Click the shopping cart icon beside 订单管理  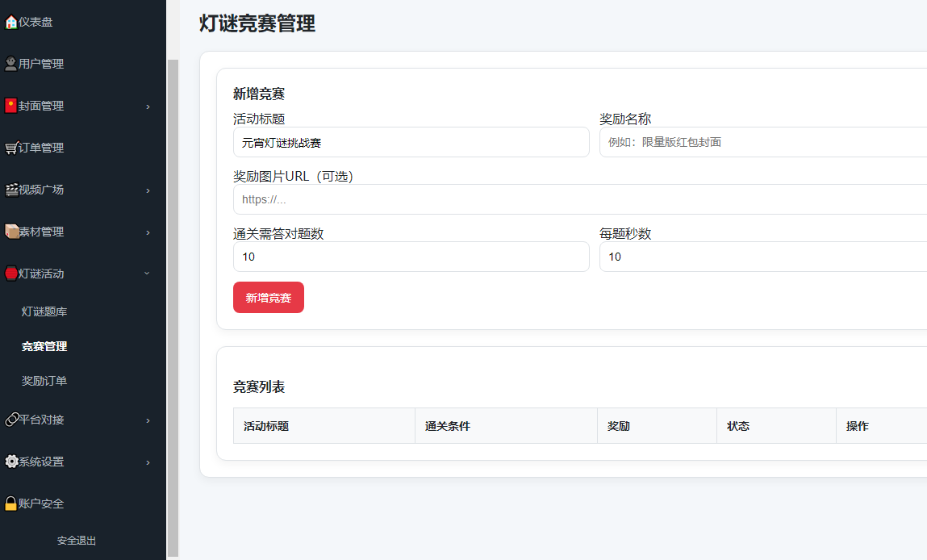pyautogui.click(x=11, y=148)
